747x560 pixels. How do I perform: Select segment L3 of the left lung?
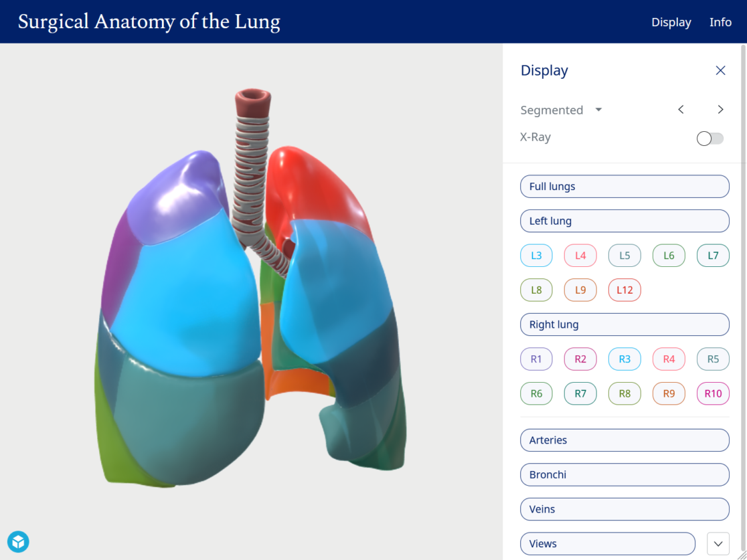[536, 255]
